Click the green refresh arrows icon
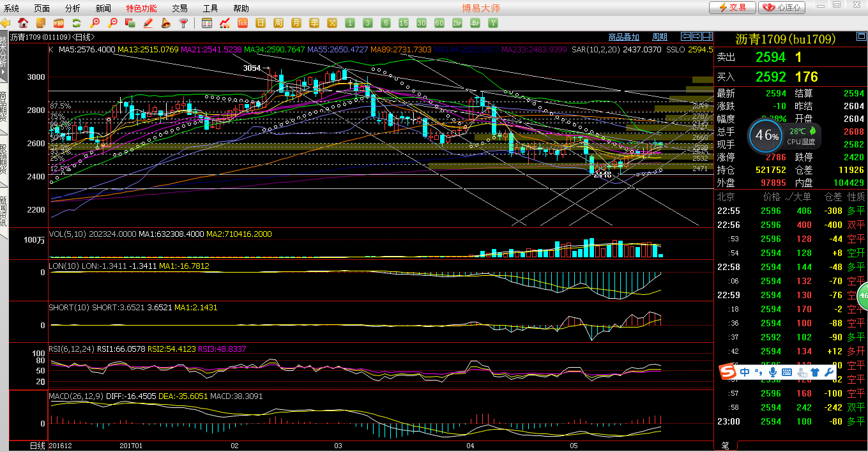Image resolution: width=868 pixels, height=452 pixels. click(77, 23)
